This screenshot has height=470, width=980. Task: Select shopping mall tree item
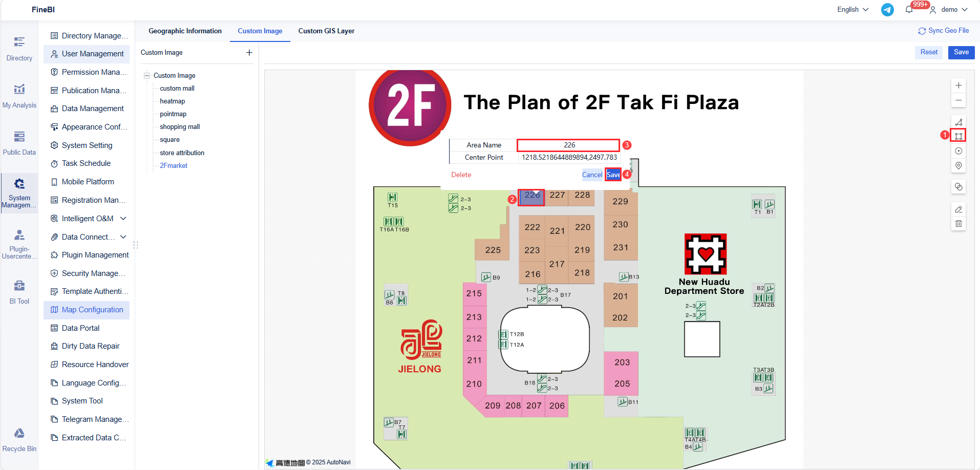180,127
